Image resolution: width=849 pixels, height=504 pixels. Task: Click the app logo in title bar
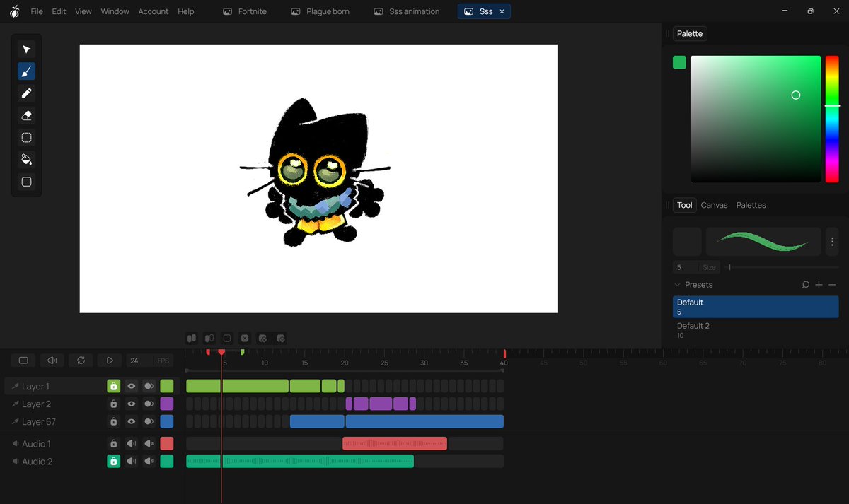point(14,11)
